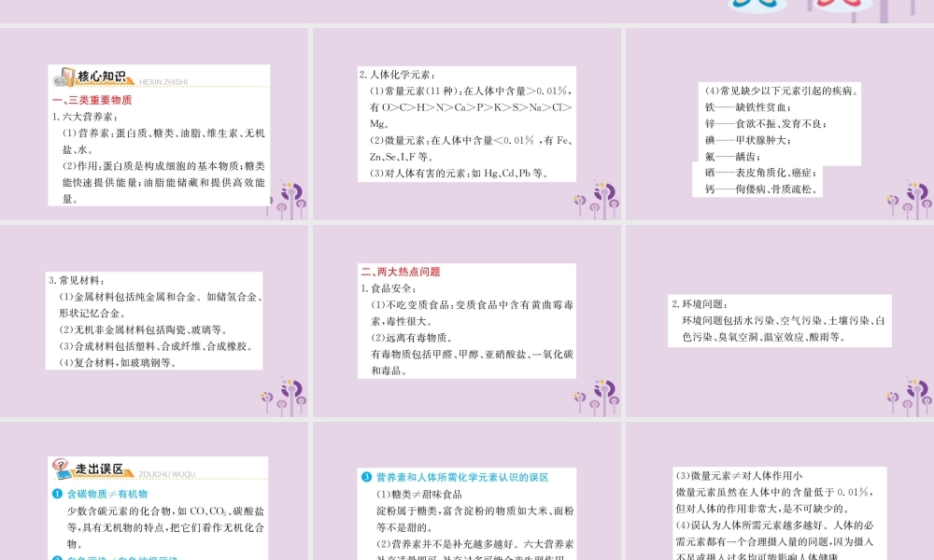The image size is (934, 560).
Task: Click line (3)合成材料包括塑料
Action: pos(156,345)
